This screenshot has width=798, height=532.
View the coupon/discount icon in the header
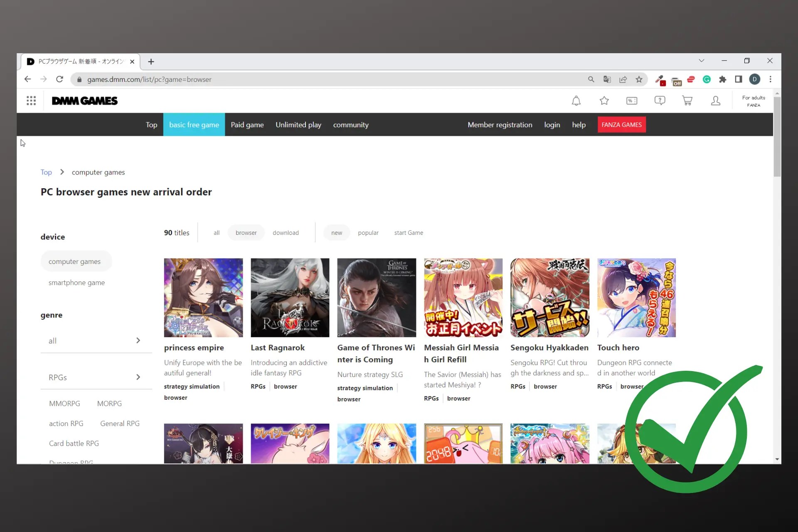[631, 101]
